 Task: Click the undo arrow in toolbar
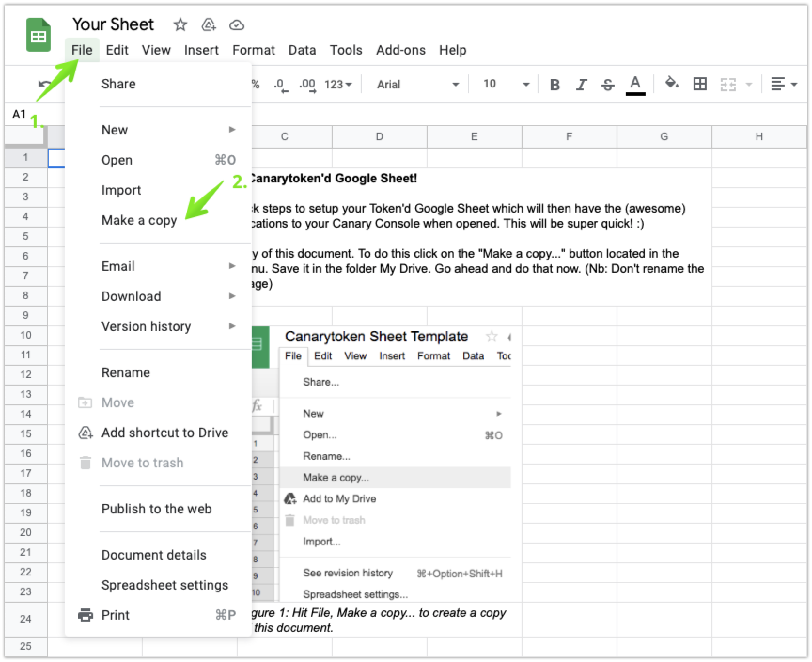45,84
